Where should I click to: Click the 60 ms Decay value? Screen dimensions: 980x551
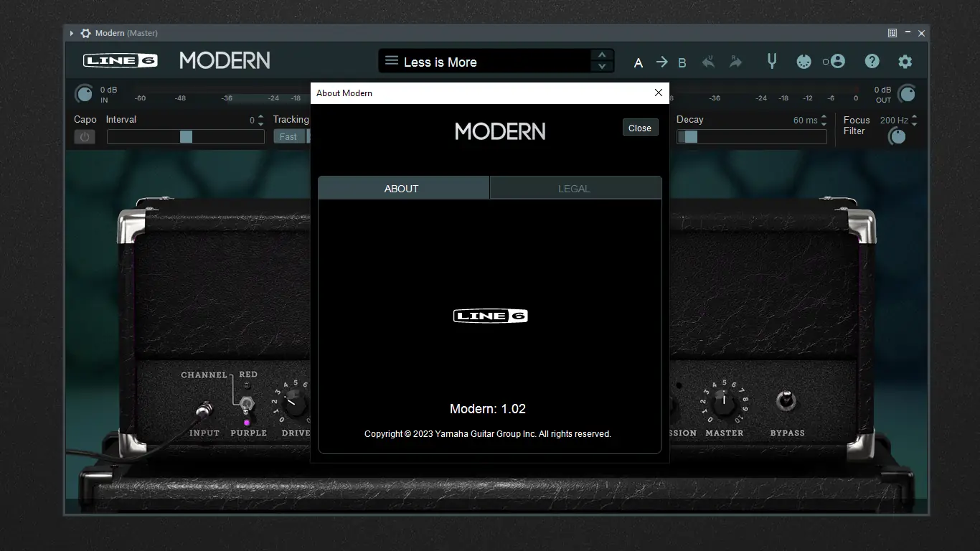coord(805,121)
